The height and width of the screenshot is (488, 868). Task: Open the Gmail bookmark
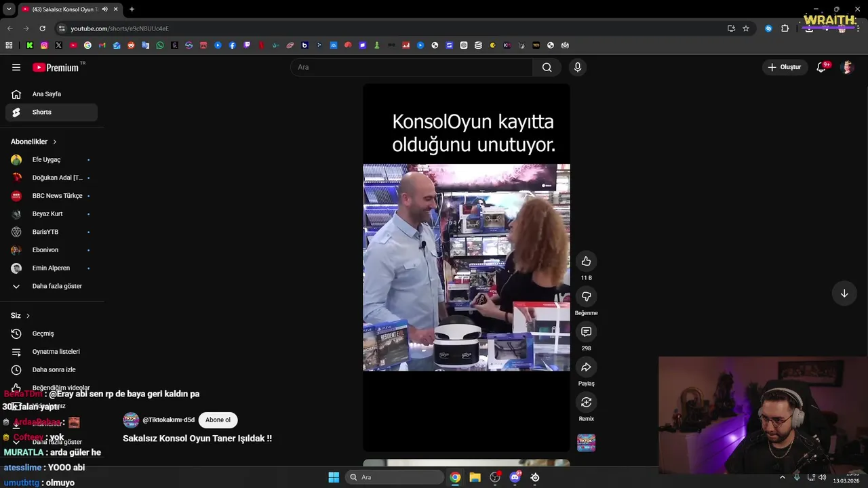pos(102,45)
